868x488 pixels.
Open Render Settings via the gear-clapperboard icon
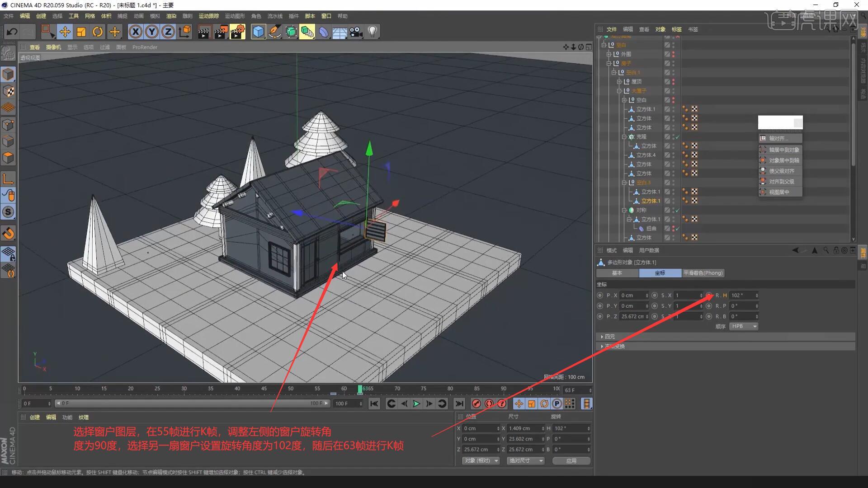[237, 32]
